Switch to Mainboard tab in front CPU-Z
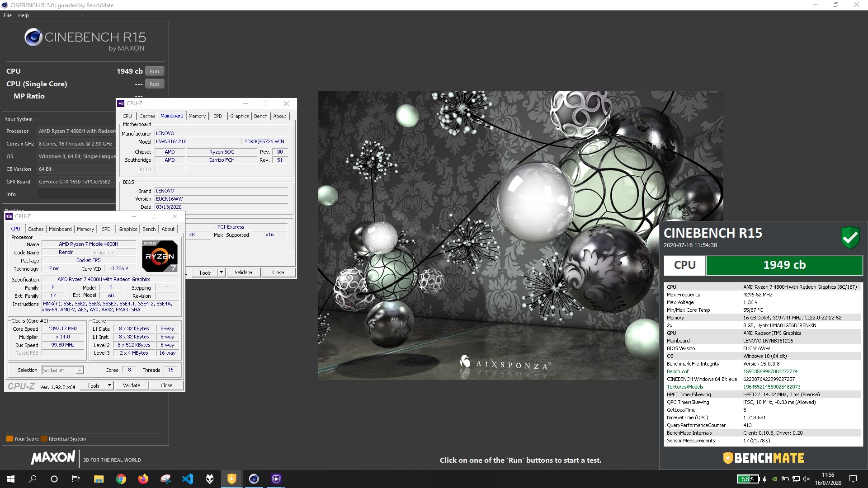Viewport: 868px width, 488px height. (x=60, y=229)
